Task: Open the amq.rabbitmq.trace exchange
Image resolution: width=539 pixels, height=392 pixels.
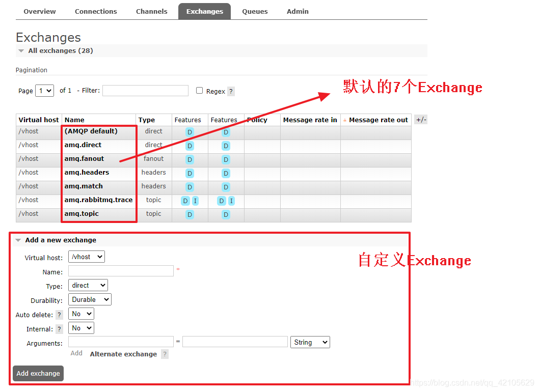Action: (98, 200)
